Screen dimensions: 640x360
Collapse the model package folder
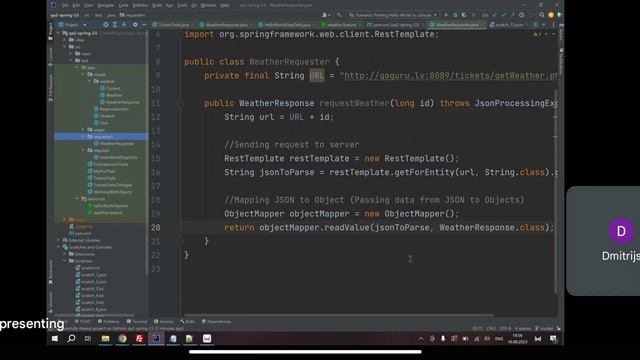84,74
